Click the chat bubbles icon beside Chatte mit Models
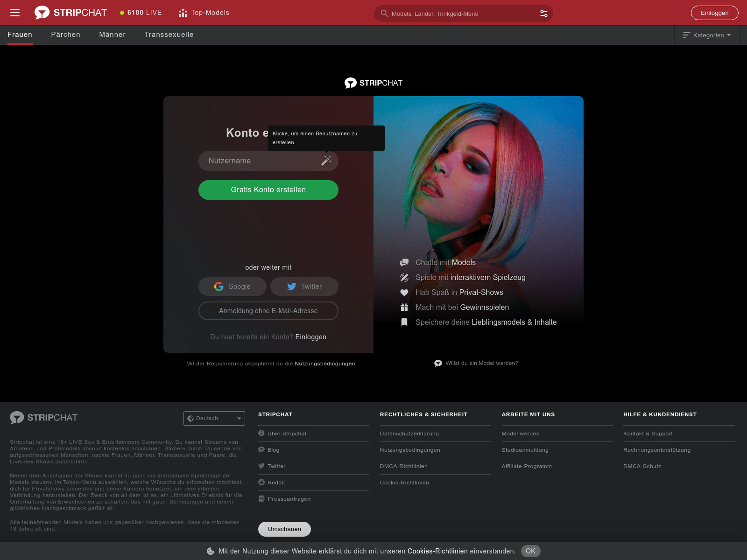 (404, 263)
